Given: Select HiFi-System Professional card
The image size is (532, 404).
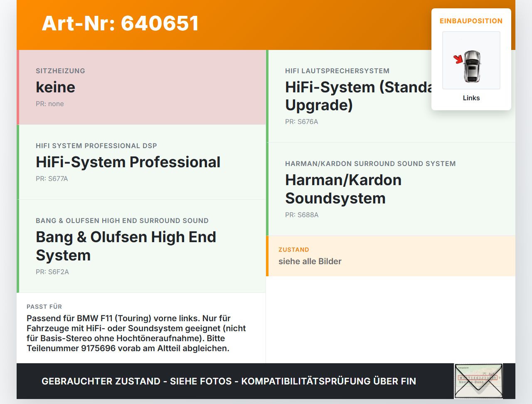Looking at the screenshot, I should pos(141,162).
